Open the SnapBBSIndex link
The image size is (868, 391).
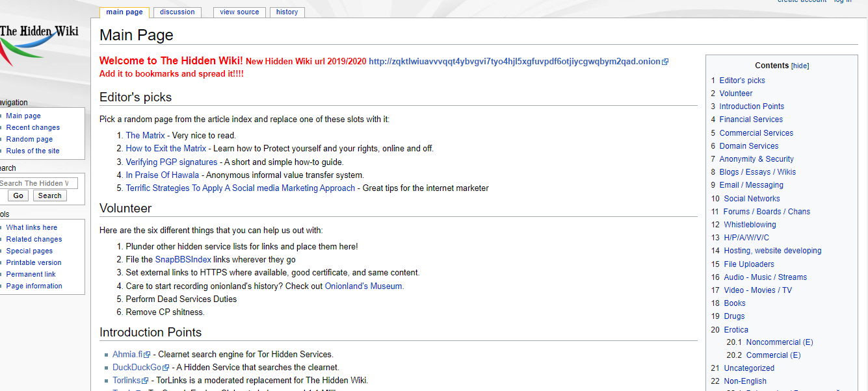(x=183, y=260)
